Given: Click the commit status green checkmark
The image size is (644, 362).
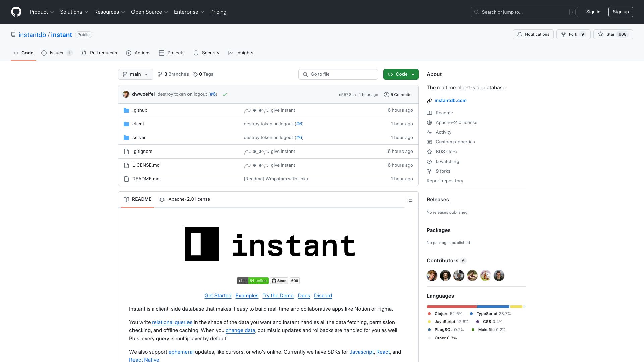Looking at the screenshot, I should pyautogui.click(x=225, y=95).
